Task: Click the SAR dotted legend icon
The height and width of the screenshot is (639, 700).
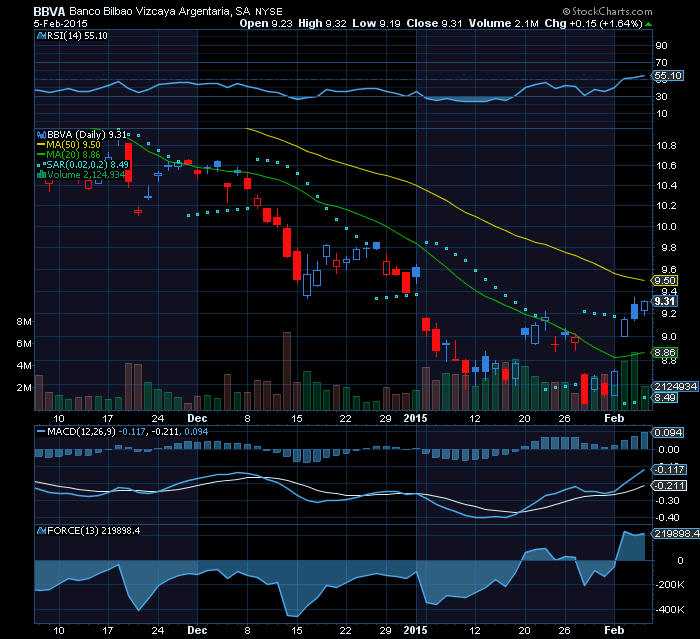Action: pos(41,165)
